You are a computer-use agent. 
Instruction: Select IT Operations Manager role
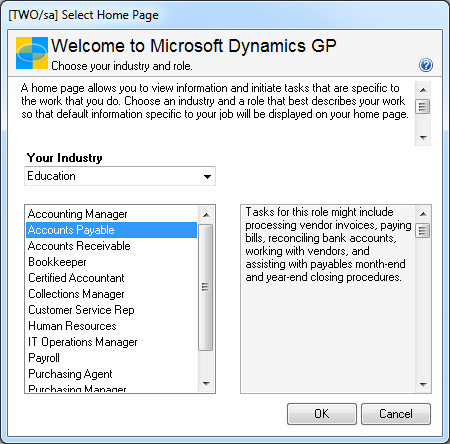(x=112, y=342)
